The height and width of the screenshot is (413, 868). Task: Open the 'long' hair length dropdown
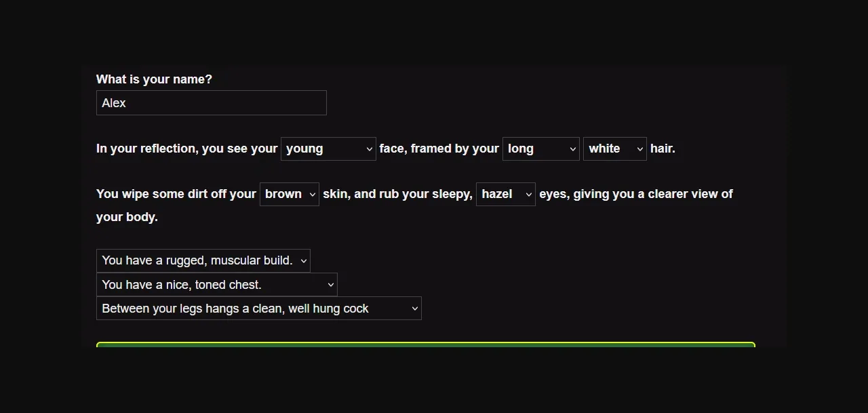540,149
